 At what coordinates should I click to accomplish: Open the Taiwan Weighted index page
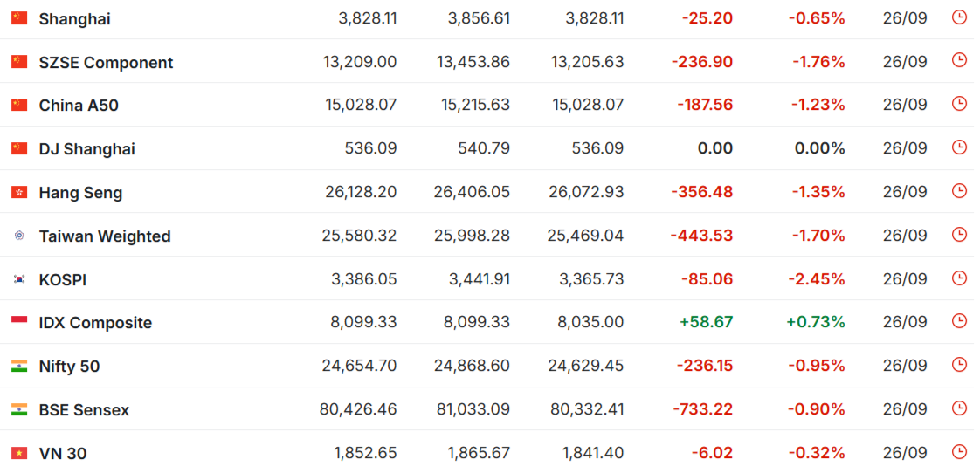point(105,236)
